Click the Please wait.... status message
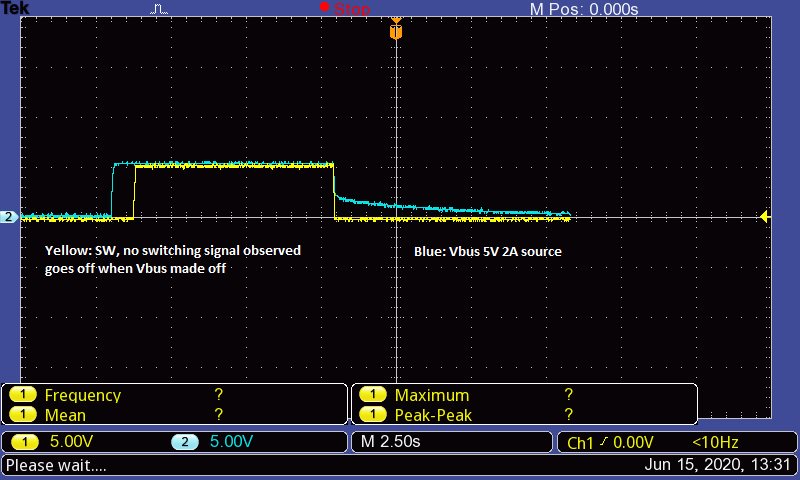Screen dimensions: 800x480 point(56,465)
